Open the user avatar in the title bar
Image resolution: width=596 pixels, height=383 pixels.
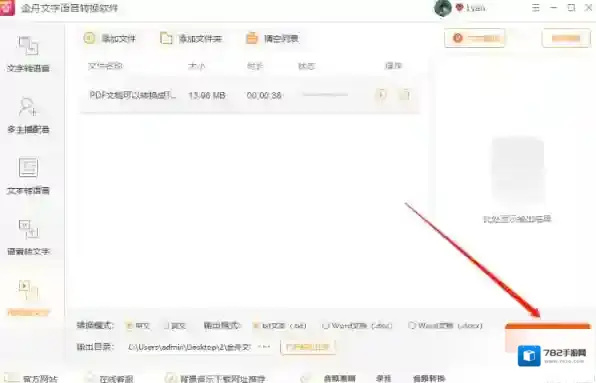click(442, 8)
